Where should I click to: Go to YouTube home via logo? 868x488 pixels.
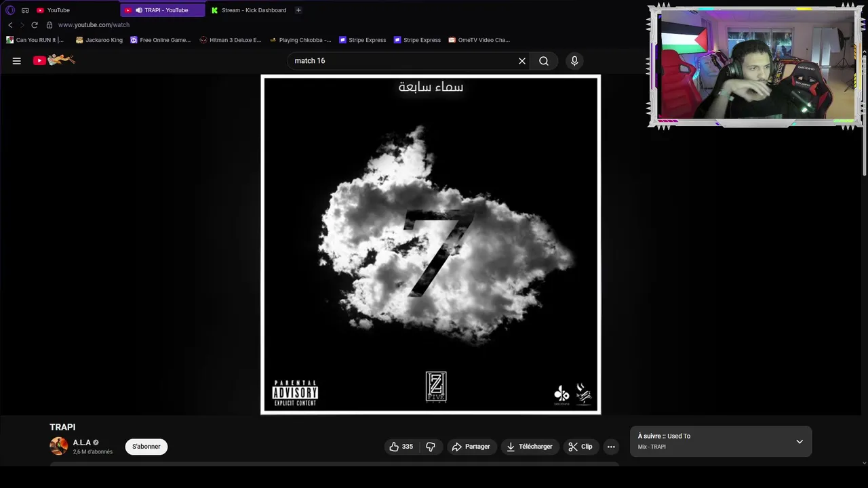54,60
